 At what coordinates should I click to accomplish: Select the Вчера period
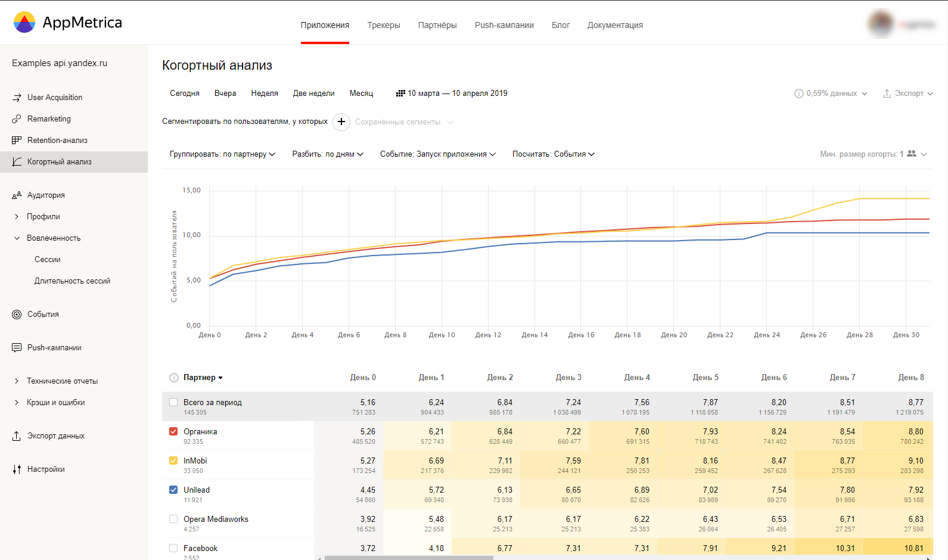225,94
